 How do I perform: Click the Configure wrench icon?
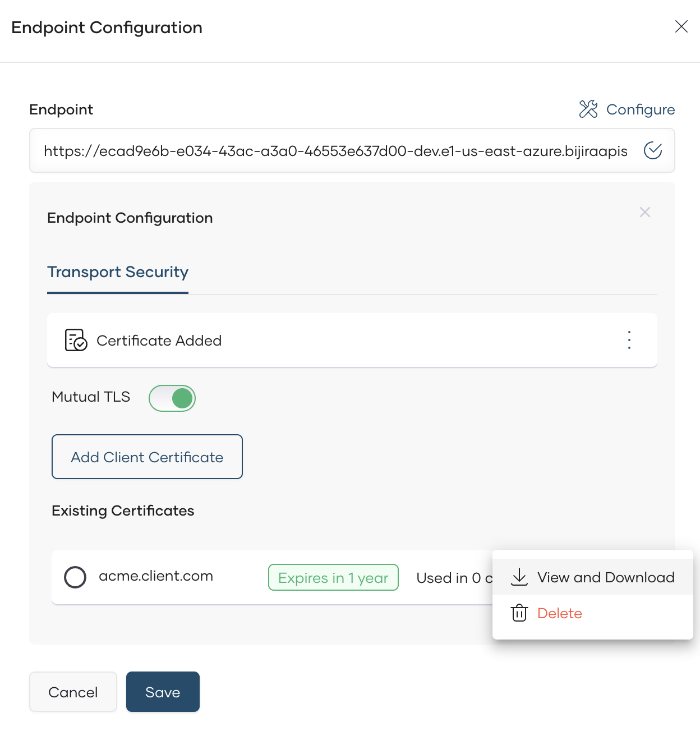pyautogui.click(x=588, y=109)
